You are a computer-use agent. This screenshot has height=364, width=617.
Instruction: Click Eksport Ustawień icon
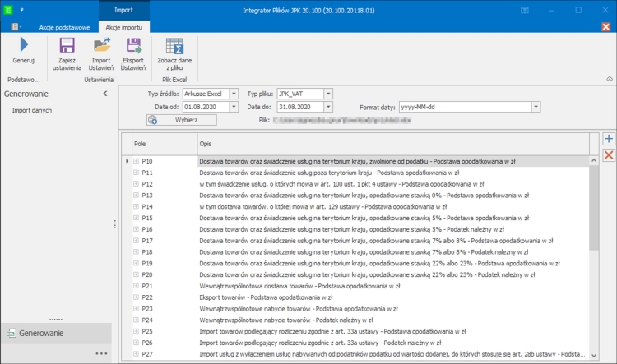(x=133, y=45)
